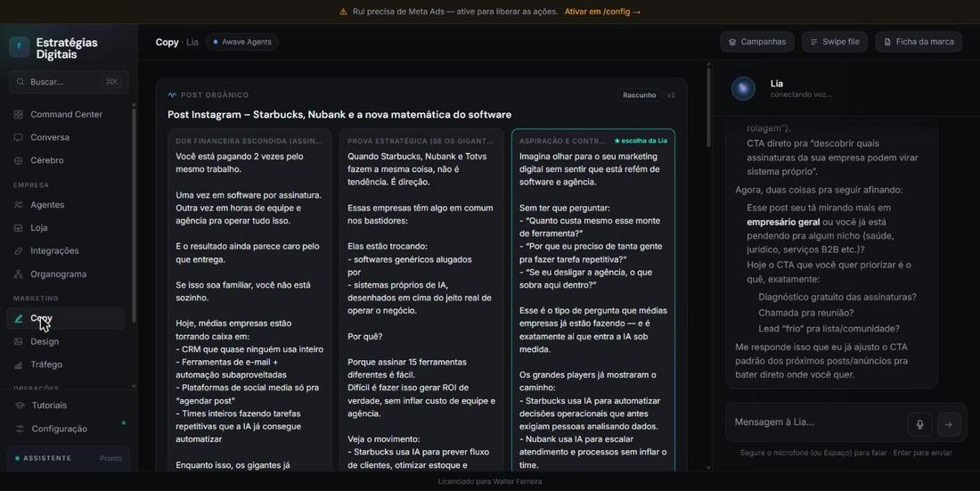Click the Tráfego chart icon in sidebar

[18, 364]
